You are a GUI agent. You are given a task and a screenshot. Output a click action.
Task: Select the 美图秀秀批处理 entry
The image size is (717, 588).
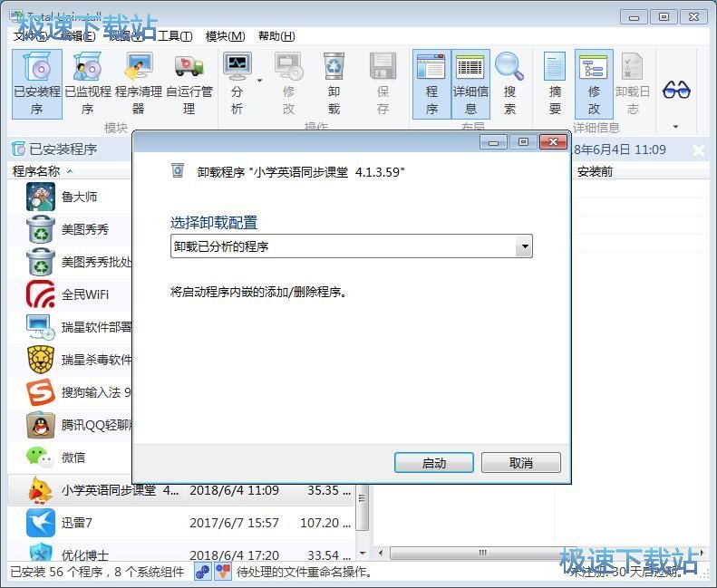[96, 262]
